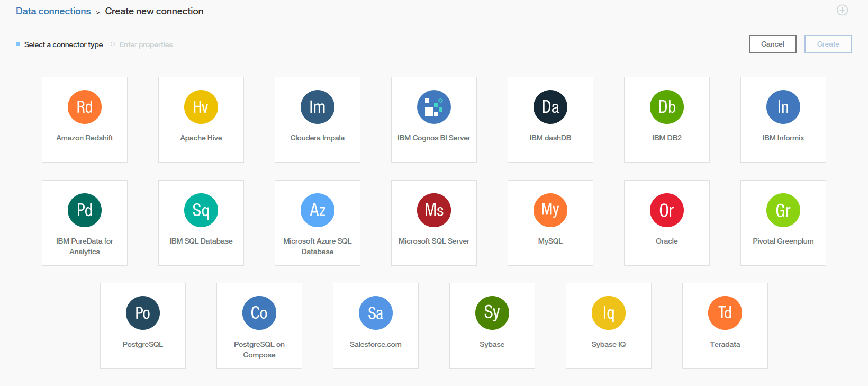Select the PostgreSQL on Compose Co icon
Image resolution: width=868 pixels, height=386 pixels.
[259, 313]
